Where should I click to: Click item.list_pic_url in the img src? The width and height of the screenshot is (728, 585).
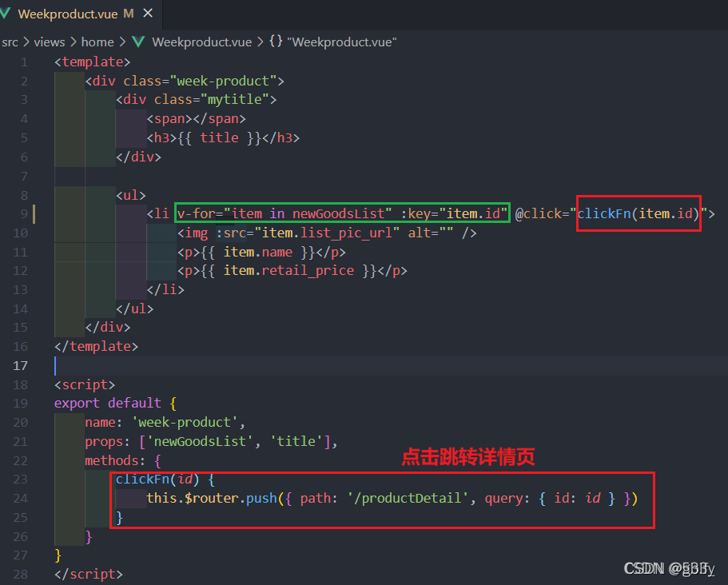pos(327,233)
